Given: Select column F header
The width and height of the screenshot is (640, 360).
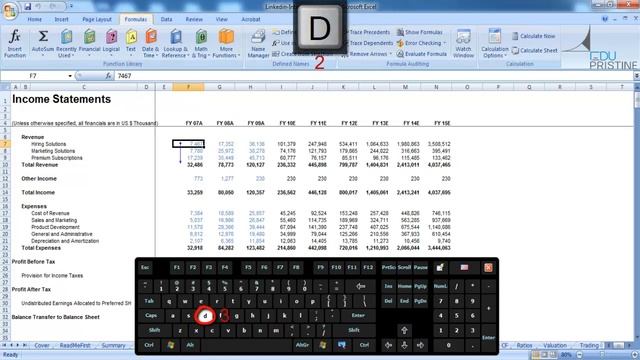Looking at the screenshot, I should [188, 87].
